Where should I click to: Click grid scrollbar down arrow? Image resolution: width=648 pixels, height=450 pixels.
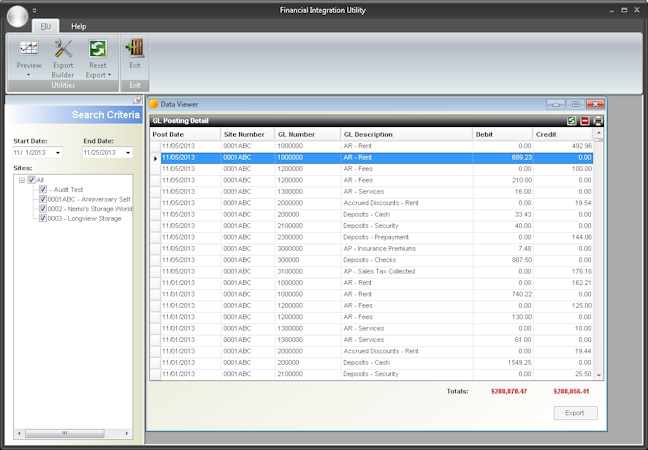598,375
